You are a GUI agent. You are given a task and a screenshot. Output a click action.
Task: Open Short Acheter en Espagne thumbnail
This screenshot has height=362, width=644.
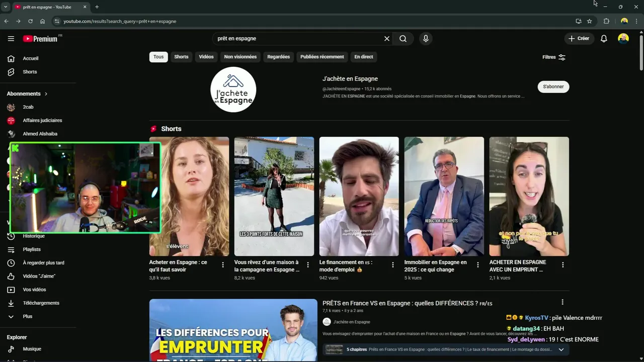189,197
